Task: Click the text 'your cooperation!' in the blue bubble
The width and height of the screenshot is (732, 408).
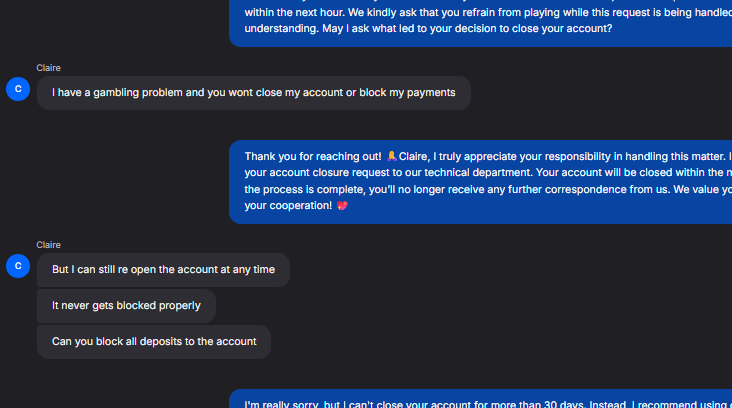Action: (x=289, y=206)
